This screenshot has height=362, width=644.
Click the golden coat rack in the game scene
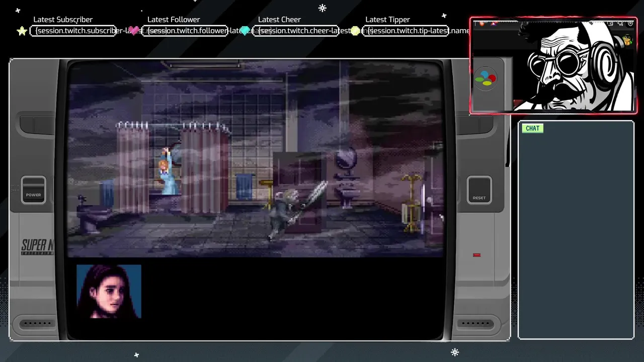pyautogui.click(x=412, y=203)
